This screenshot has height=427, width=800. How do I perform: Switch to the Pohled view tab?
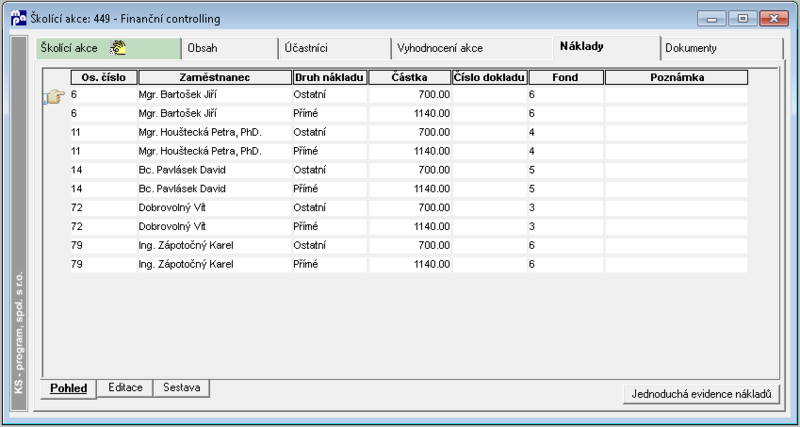coord(68,389)
